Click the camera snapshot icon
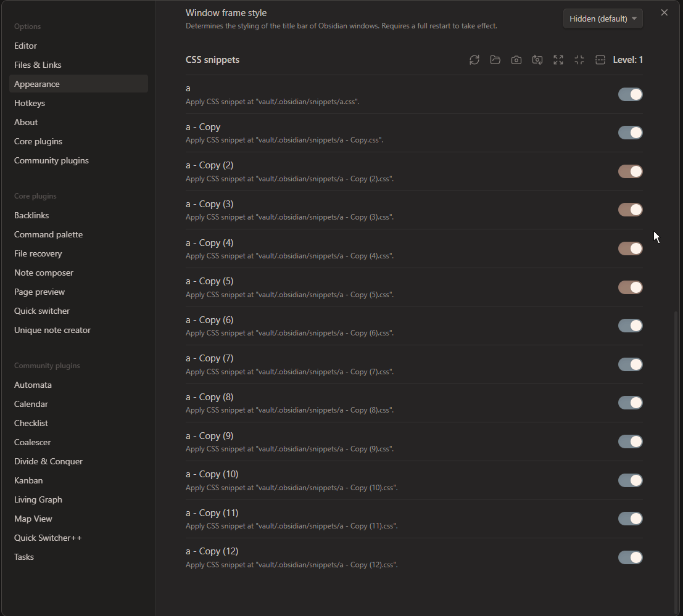Screen dimensions: 683x616 pos(516,60)
